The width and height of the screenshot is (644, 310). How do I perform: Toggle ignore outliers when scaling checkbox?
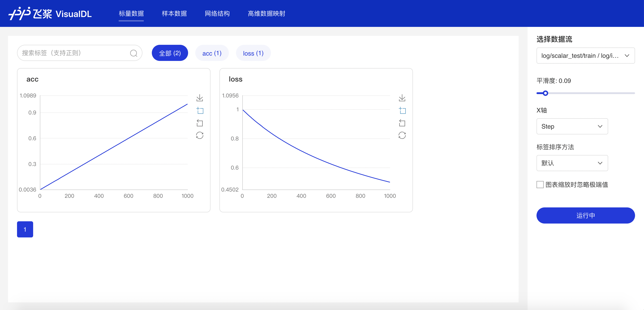tap(540, 185)
